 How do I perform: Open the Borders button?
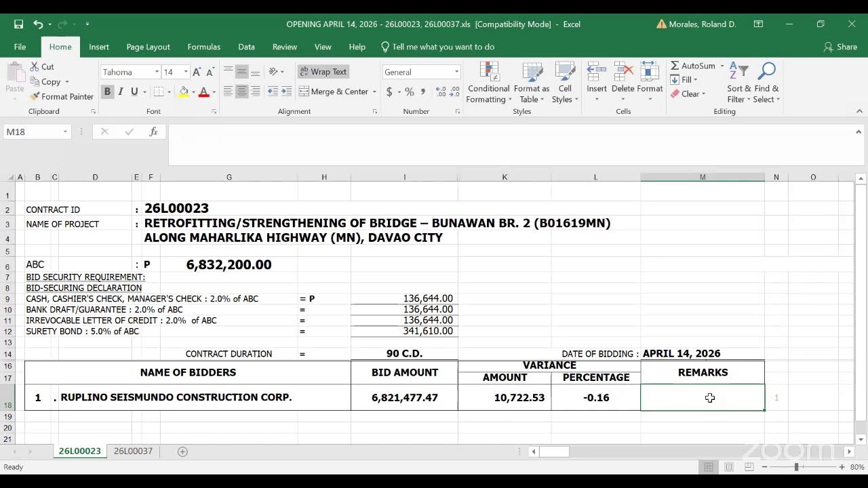point(158,91)
